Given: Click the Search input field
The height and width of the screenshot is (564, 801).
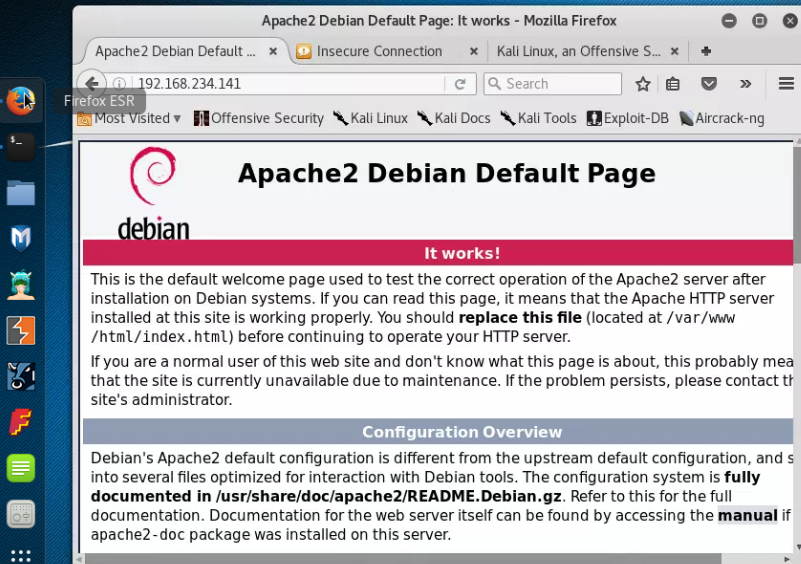Looking at the screenshot, I should point(553,84).
